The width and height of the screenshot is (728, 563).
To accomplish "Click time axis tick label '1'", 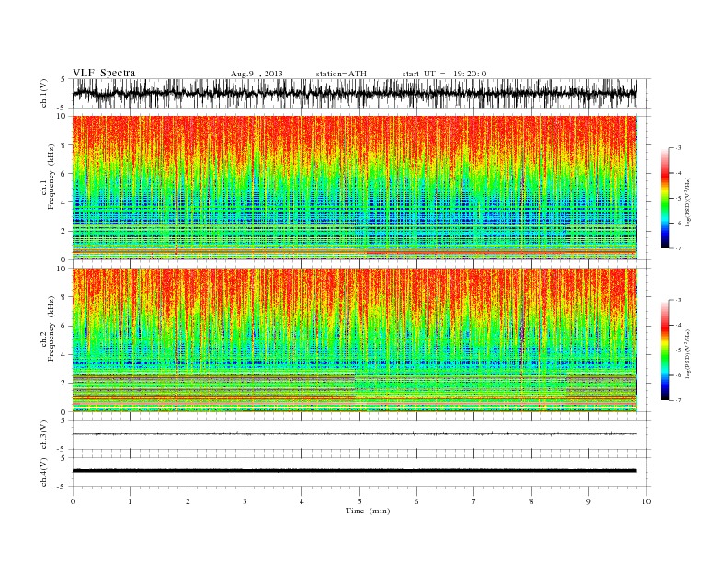I will (130, 501).
